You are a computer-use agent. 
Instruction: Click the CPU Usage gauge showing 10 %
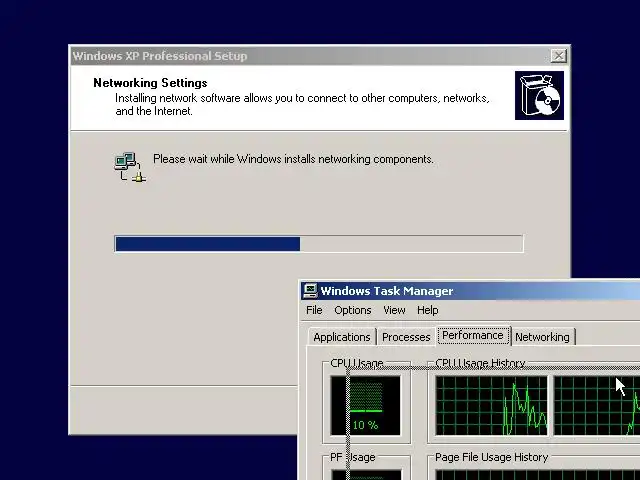click(x=365, y=405)
